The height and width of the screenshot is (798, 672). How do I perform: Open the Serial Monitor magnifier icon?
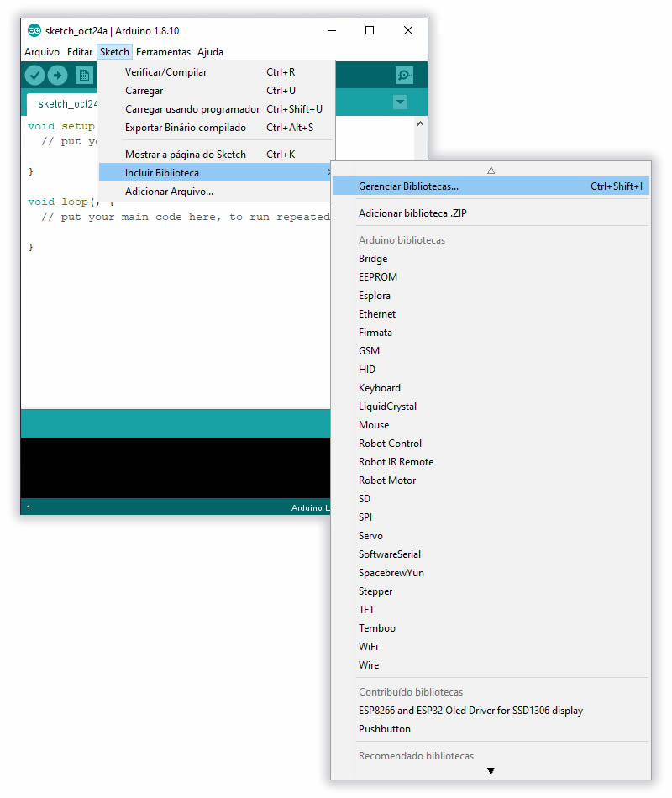click(x=404, y=76)
